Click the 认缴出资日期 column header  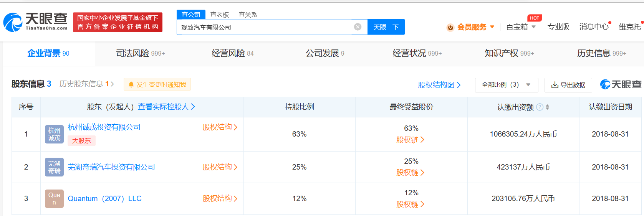point(610,107)
